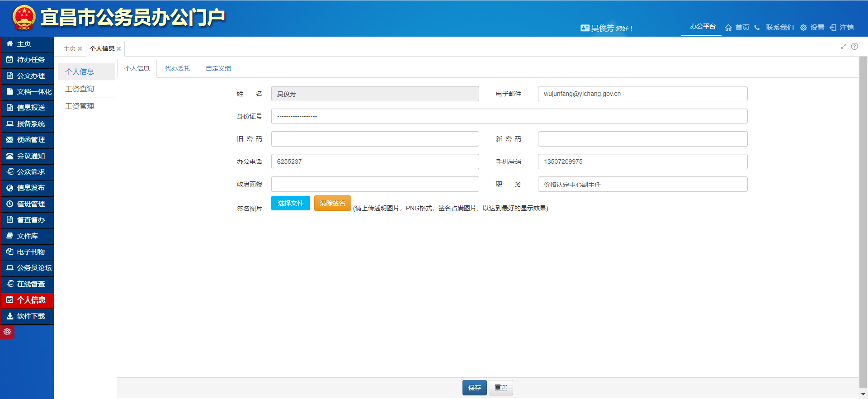868x399 pixels.
Task: Open 软件下载 download item in sidebar
Action: [27, 316]
